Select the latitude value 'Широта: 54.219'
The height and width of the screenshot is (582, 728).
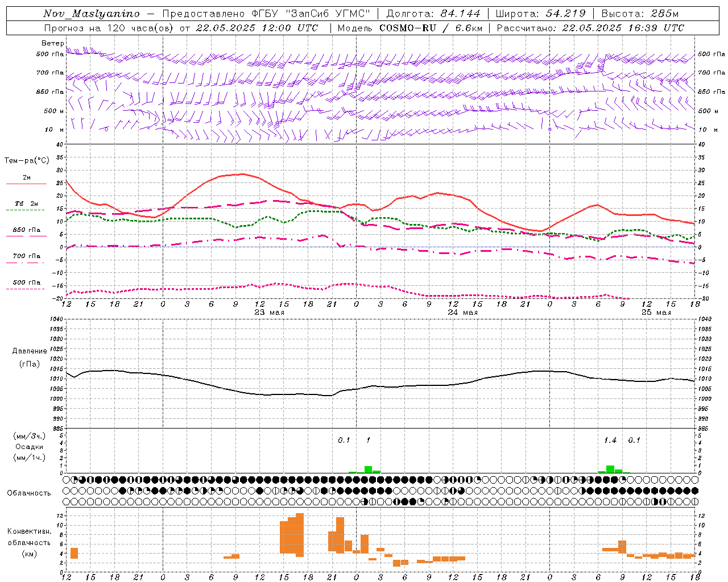pos(540,14)
